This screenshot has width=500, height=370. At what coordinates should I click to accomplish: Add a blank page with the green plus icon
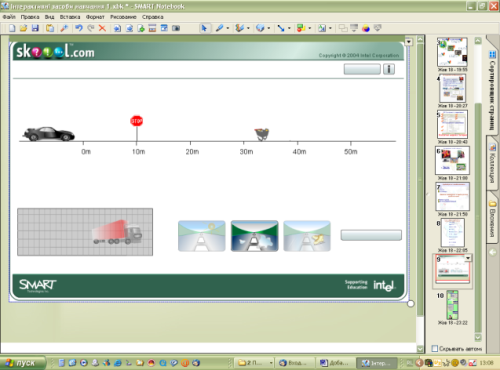[x=141, y=28]
